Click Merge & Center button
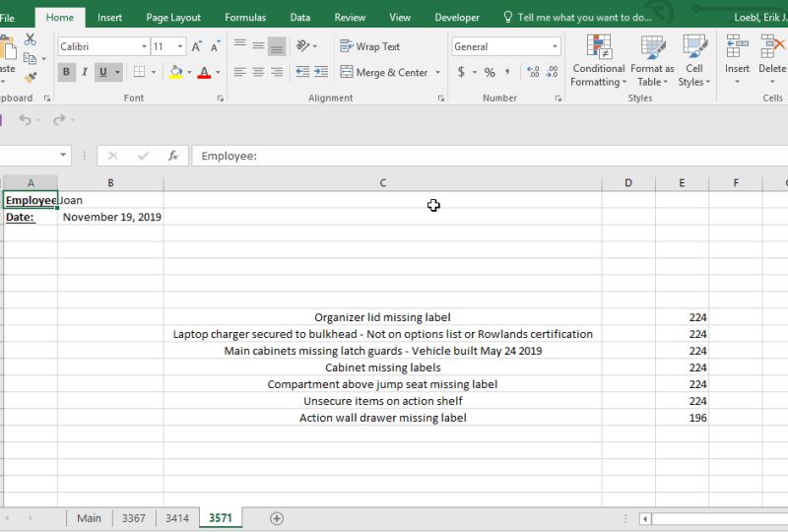This screenshot has height=532, width=788. pos(384,72)
